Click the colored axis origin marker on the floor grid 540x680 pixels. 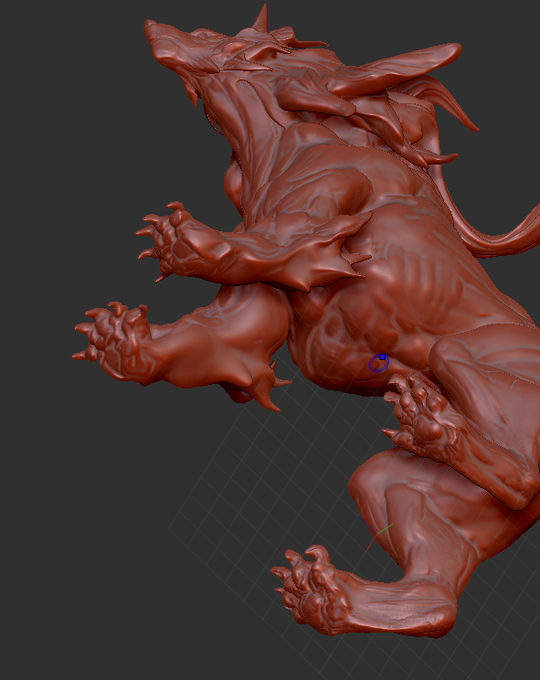pos(376,534)
